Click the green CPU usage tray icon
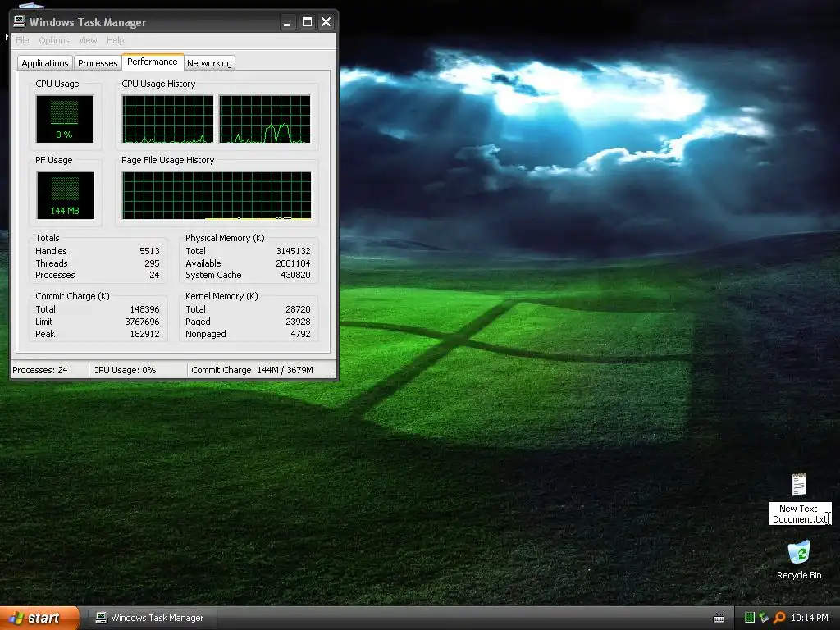This screenshot has width=840, height=630. [750, 618]
